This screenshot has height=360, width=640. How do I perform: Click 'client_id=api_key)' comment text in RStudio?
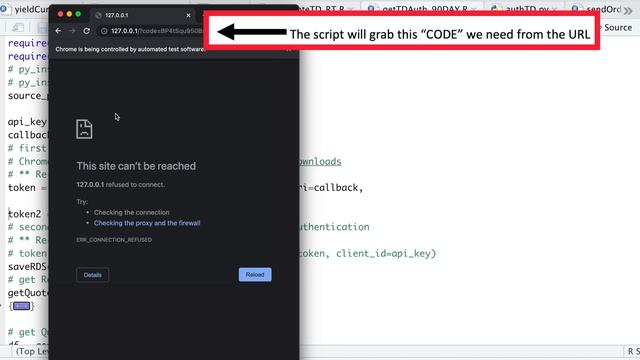click(386, 253)
